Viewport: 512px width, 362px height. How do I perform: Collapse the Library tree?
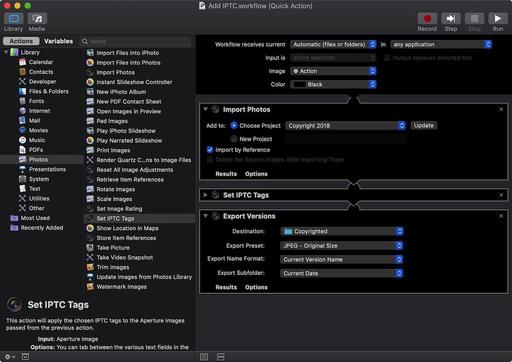coord(6,52)
